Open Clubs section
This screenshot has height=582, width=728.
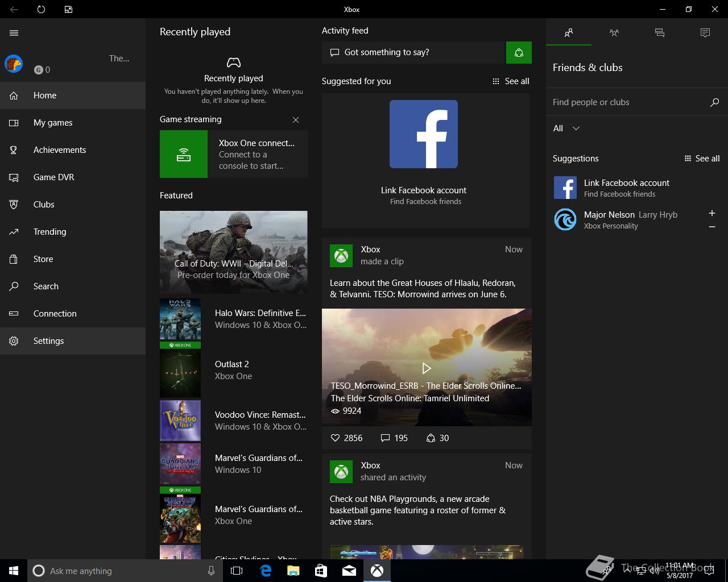pyautogui.click(x=73, y=205)
